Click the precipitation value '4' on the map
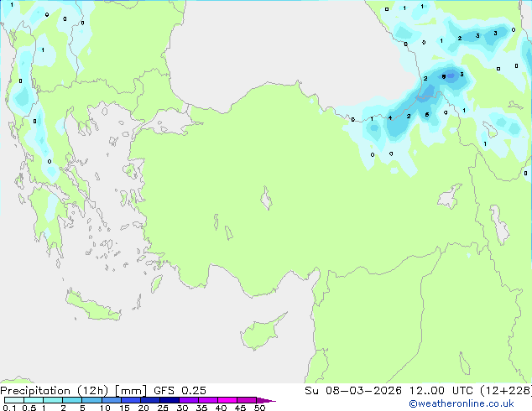Screen dimensions: 532x411 tap(390, 117)
